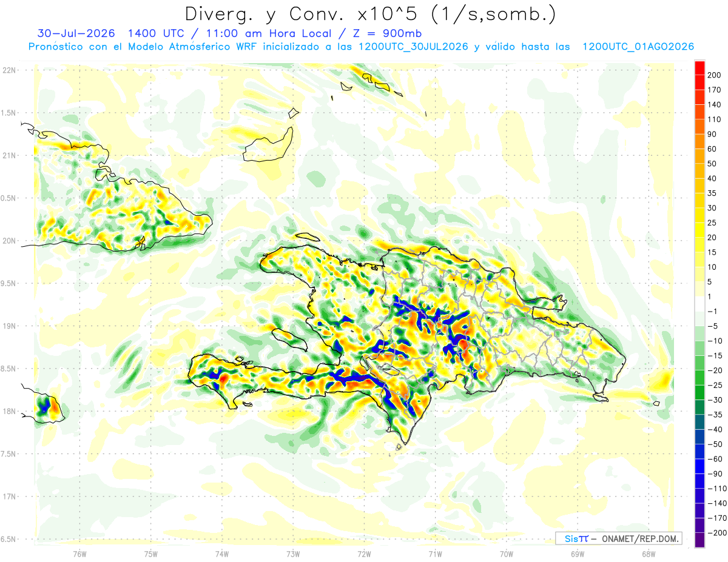Click the "22N" latitude axis label
This screenshot has height=562, width=728.
(9, 70)
